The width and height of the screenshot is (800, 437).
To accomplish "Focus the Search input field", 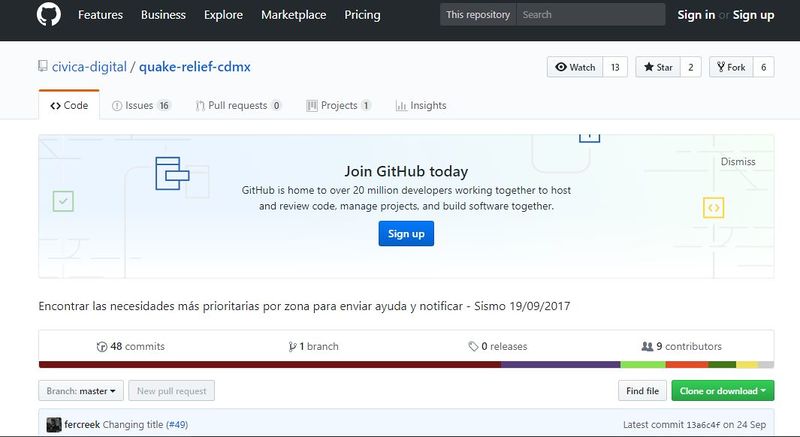I will click(x=590, y=15).
